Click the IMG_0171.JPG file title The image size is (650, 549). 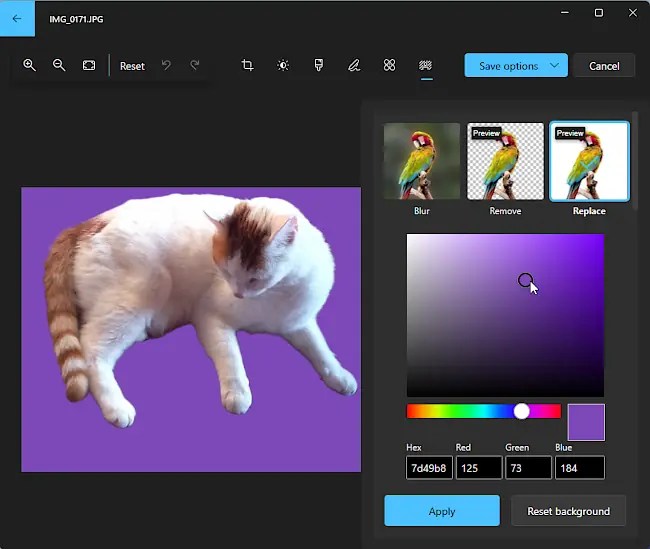coord(76,19)
